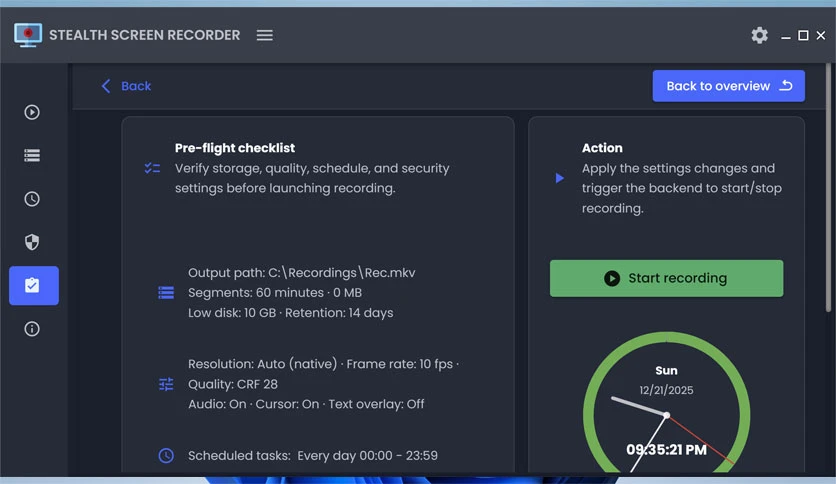The width and height of the screenshot is (836, 484).
Task: Click the checklist icon beside Pre-flight checklist
Action: tap(152, 168)
